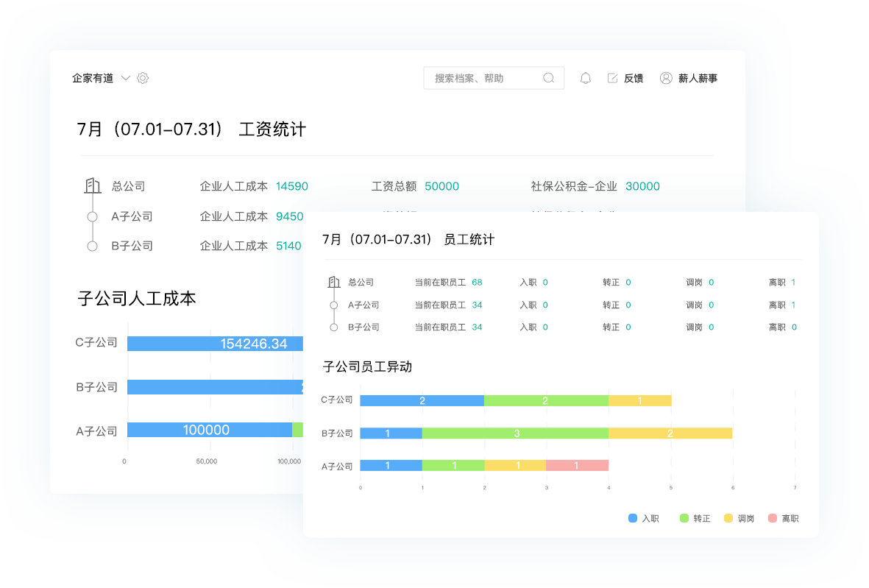Select 总公司 in the 工资统计 tree

click(128, 186)
